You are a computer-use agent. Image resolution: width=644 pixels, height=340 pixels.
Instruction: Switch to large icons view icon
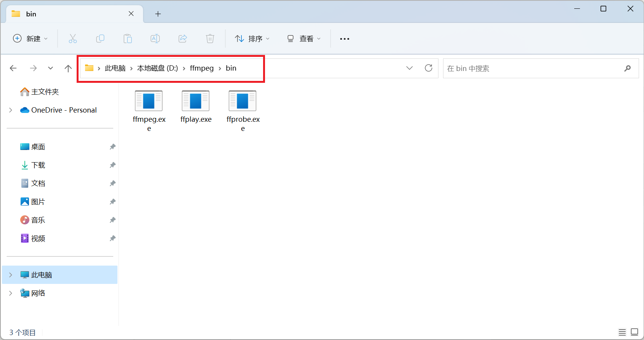click(634, 332)
